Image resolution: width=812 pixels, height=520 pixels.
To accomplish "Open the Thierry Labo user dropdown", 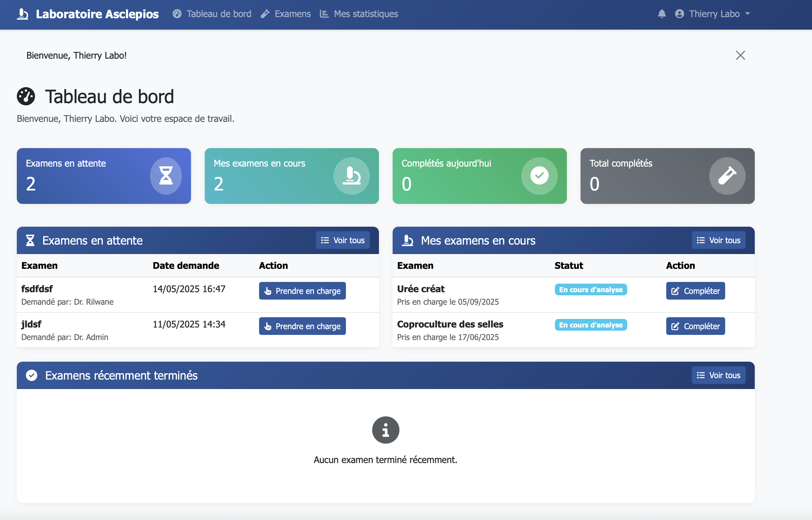I will (x=714, y=14).
